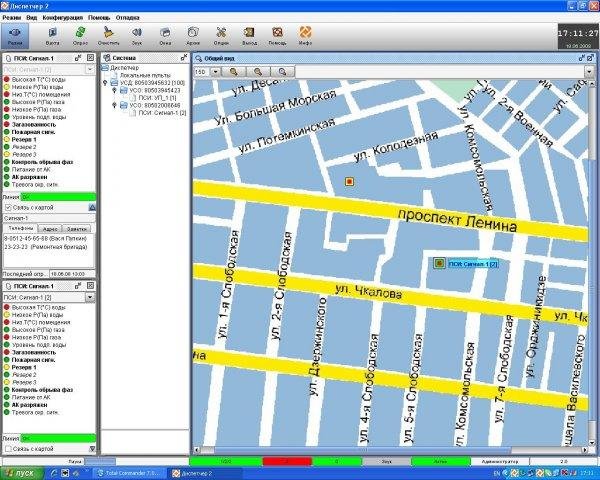Switch to the Адрес tab
The height and width of the screenshot is (480, 600).
pos(50,228)
